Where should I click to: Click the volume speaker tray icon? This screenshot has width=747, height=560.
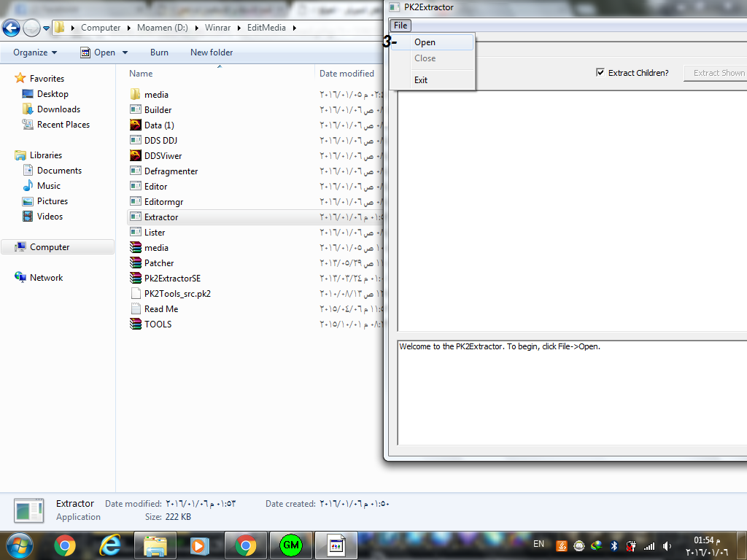[x=667, y=546]
